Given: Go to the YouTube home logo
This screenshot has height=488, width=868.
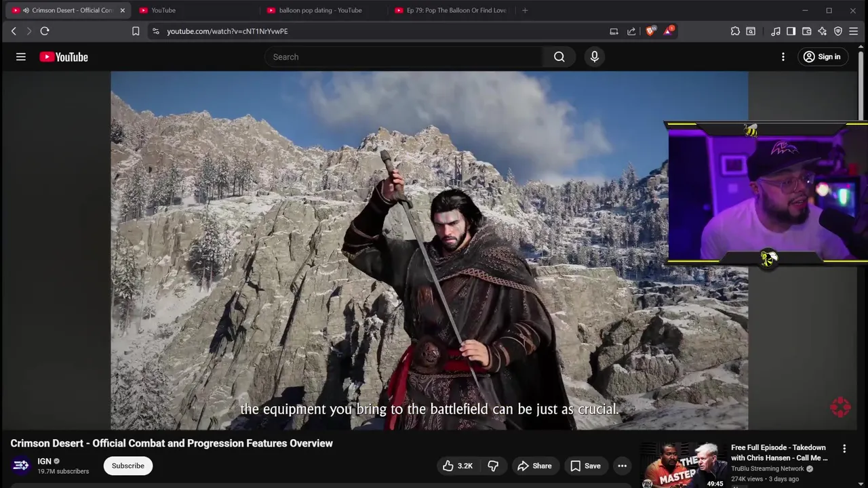Looking at the screenshot, I should click(64, 57).
